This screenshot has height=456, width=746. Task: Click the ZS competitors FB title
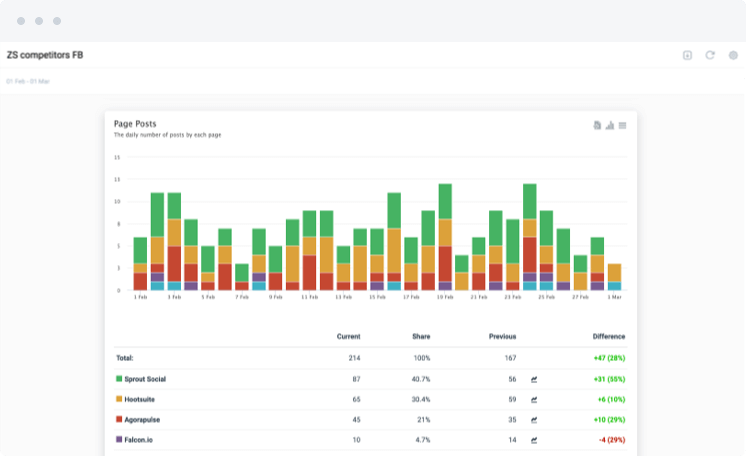click(x=45, y=55)
